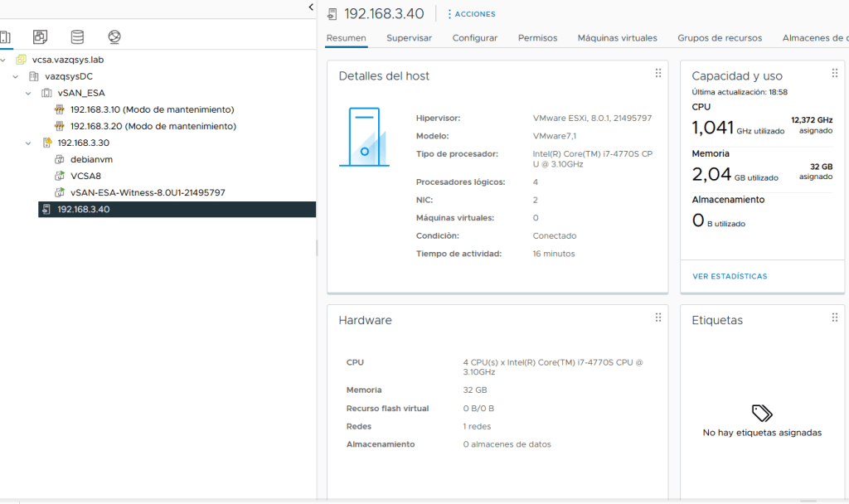Open the VMs and Templates inventory view icon
849x504 pixels.
(40, 37)
